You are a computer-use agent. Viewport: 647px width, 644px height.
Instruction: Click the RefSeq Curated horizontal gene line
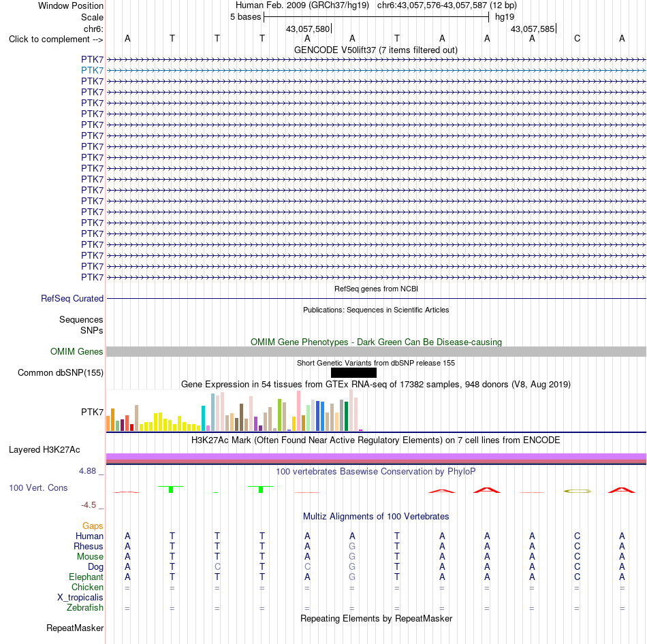(376, 299)
